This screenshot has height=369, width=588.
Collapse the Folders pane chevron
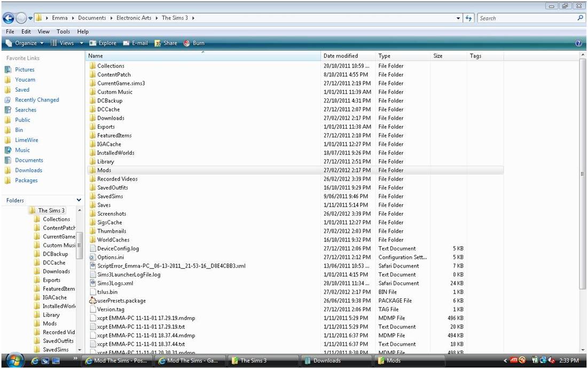click(79, 200)
